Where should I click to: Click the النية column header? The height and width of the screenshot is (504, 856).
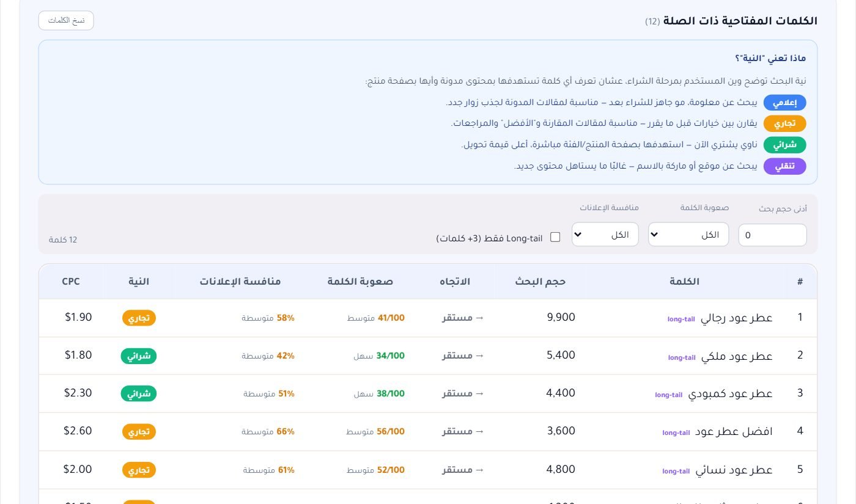tap(139, 282)
